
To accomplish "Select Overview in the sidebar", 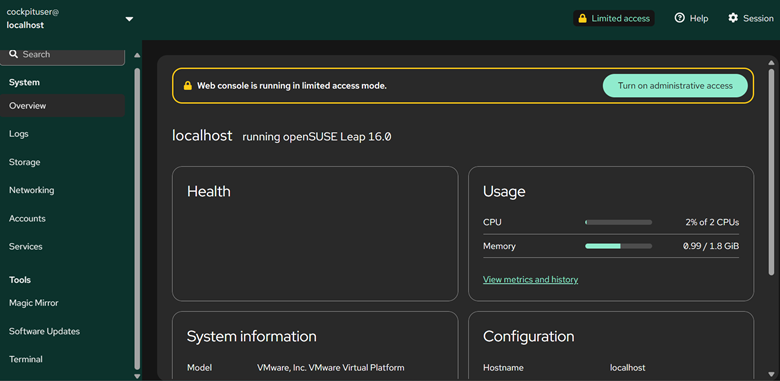I will tap(62, 105).
